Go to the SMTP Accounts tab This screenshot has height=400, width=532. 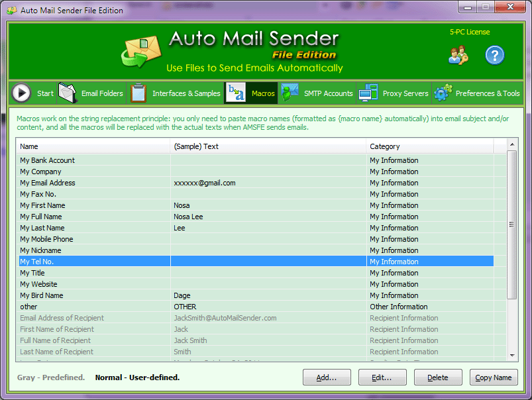pyautogui.click(x=317, y=93)
